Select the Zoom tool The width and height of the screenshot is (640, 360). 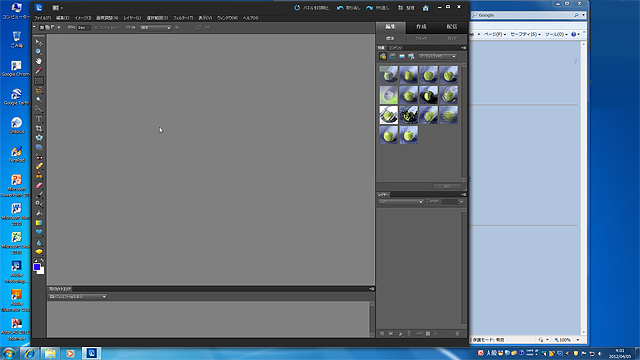click(x=39, y=52)
